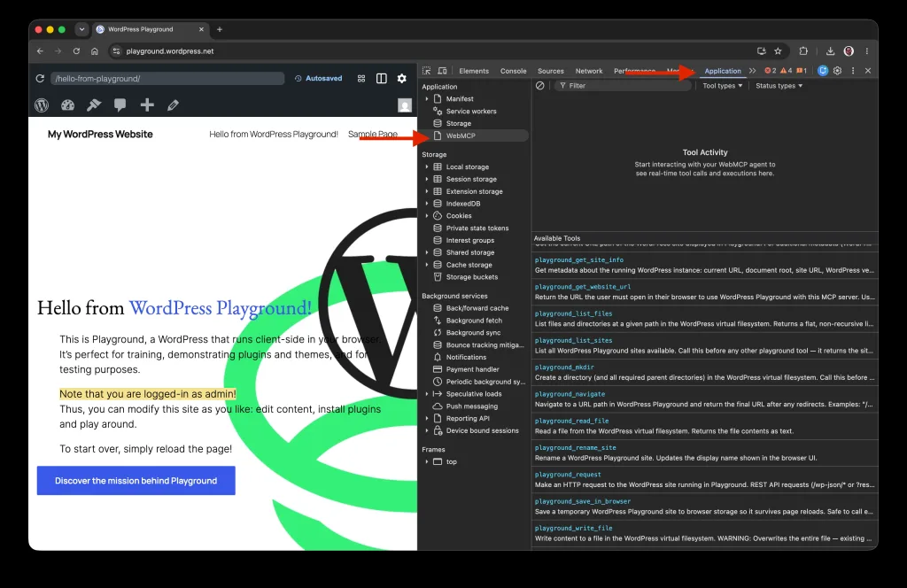This screenshot has height=588, width=907.
Task: Open Playground settings gear
Action: click(401, 78)
